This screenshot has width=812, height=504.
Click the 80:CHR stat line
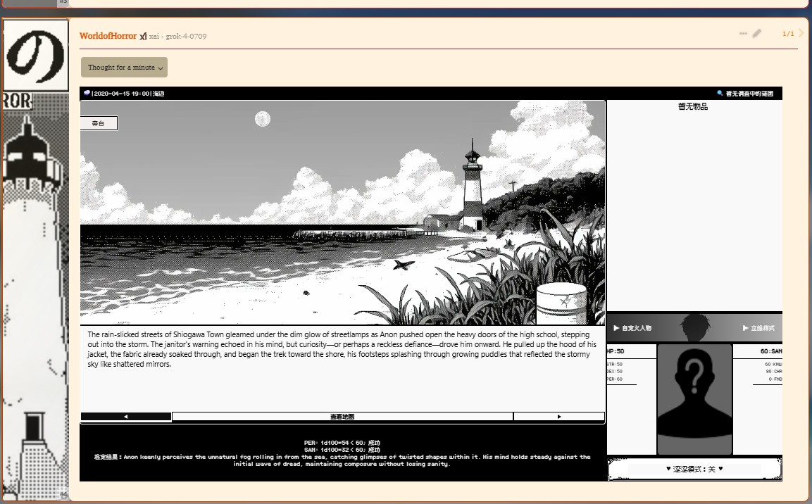pos(774,372)
